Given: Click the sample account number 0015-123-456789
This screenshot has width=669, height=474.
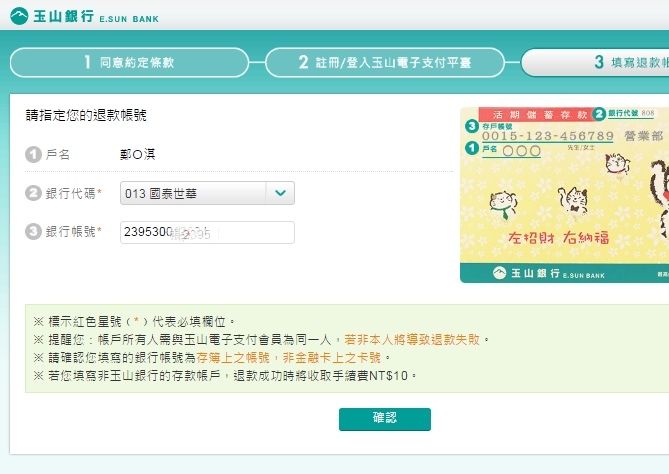Looking at the screenshot, I should click(x=547, y=136).
